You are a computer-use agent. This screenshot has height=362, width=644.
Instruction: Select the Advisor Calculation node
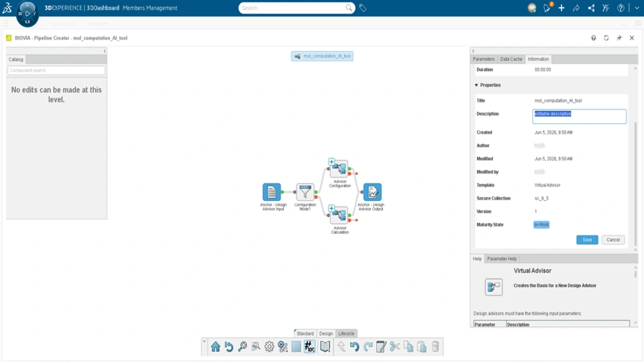(x=339, y=215)
